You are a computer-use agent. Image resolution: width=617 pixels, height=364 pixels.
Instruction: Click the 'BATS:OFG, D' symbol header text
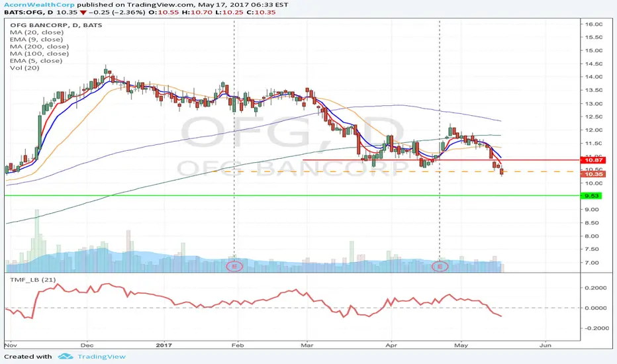[x=29, y=12]
